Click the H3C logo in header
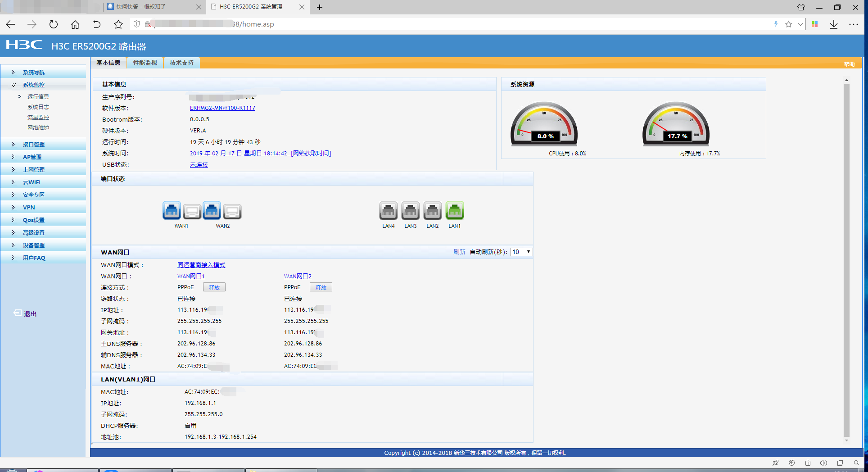This screenshot has height=472, width=868. (x=24, y=45)
